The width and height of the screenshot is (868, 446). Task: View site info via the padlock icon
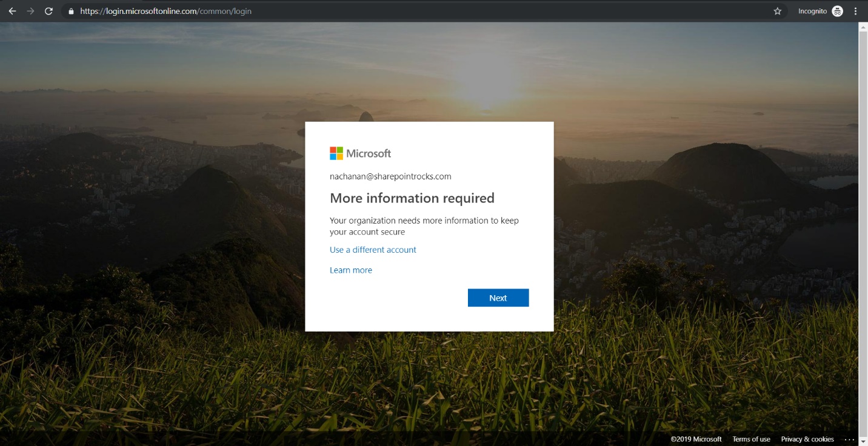pyautogui.click(x=71, y=11)
